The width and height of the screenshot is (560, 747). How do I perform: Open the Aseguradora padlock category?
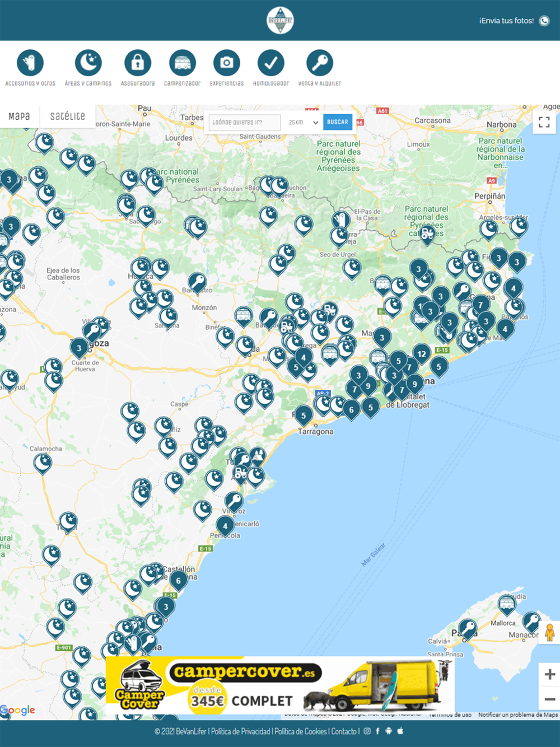click(x=138, y=63)
